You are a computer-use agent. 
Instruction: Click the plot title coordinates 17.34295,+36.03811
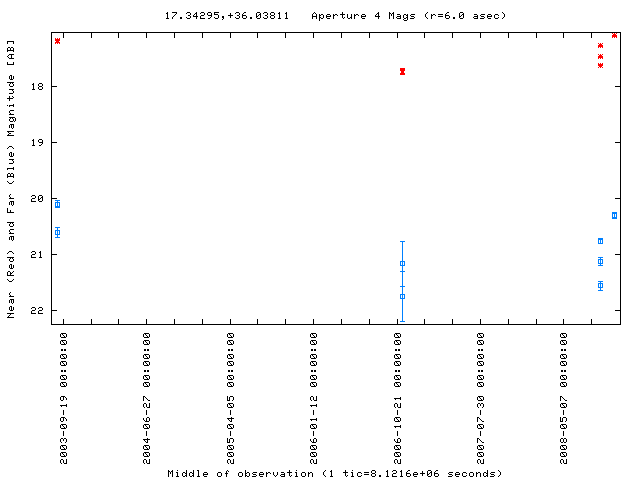227,16
